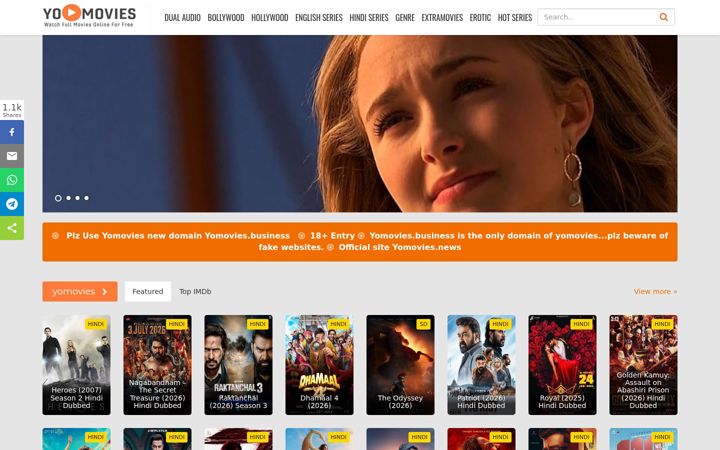Open the English Series menu
Viewport: 720px width, 450px height.
point(319,17)
